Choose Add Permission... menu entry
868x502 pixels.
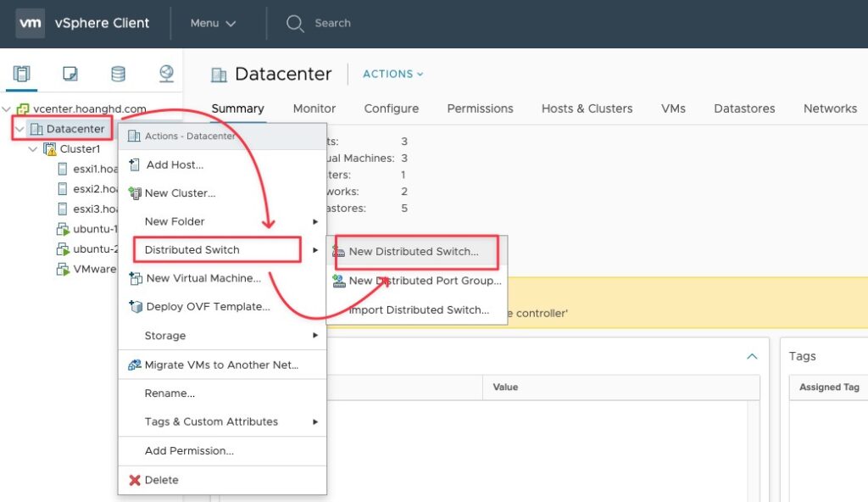222,451
